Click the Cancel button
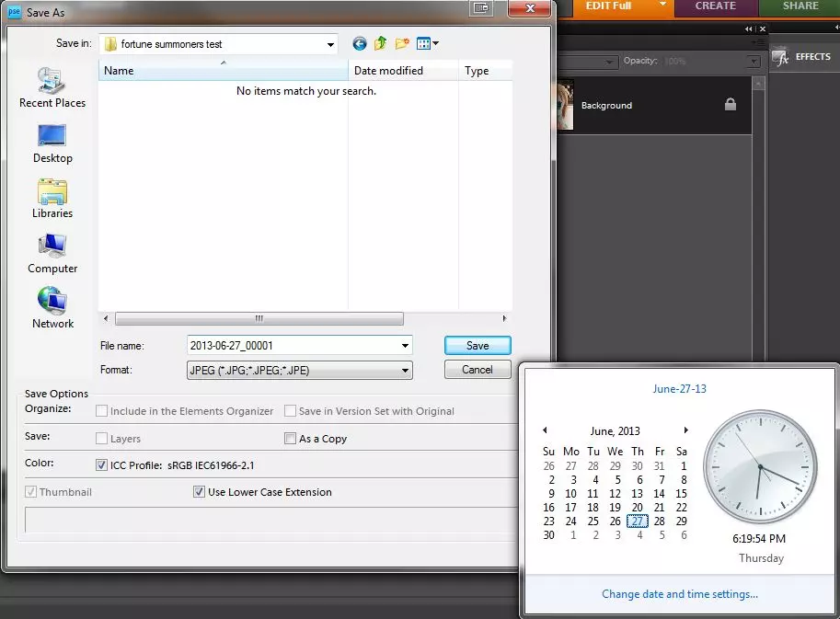Screen dimensions: 840x619 [478, 370]
